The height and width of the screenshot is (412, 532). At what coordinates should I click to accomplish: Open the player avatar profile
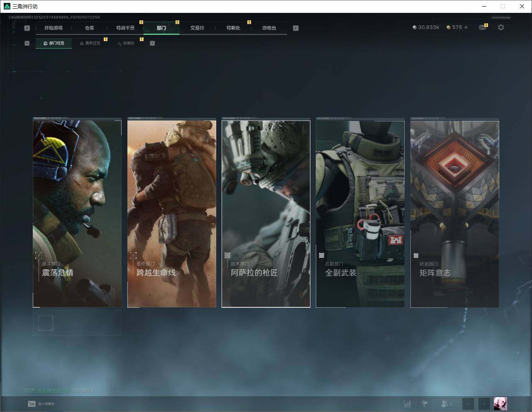tap(500, 404)
